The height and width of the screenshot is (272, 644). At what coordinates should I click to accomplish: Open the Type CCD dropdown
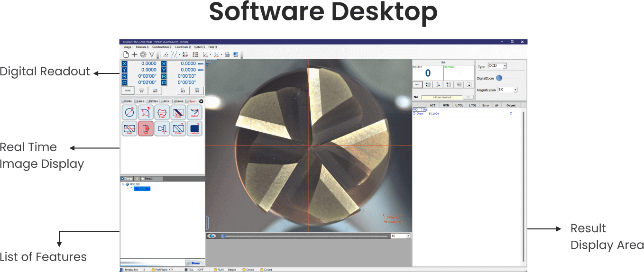[x=505, y=66]
